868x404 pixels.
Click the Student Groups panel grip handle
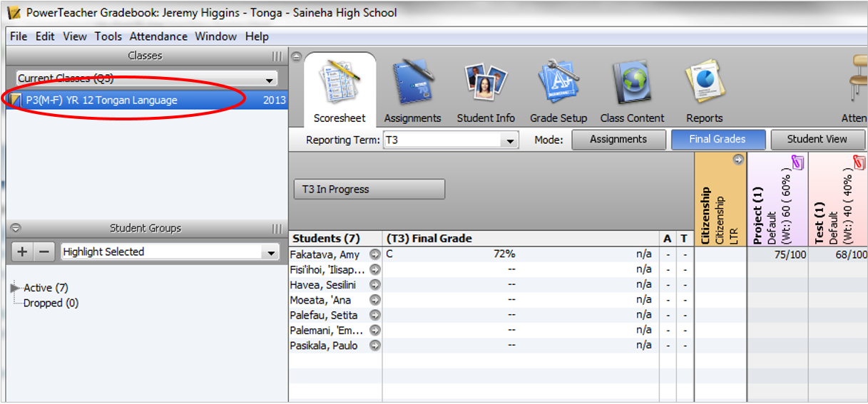(277, 229)
